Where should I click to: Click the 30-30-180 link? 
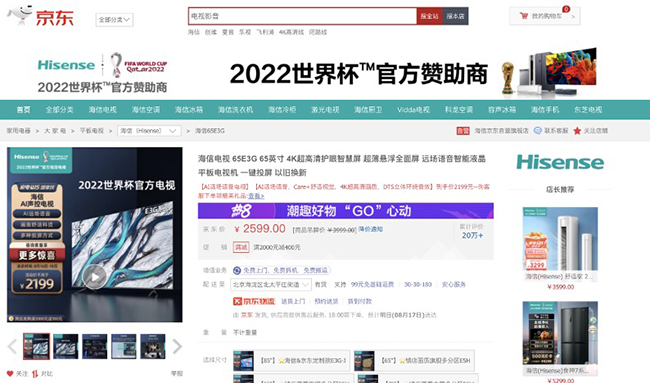pyautogui.click(x=418, y=284)
